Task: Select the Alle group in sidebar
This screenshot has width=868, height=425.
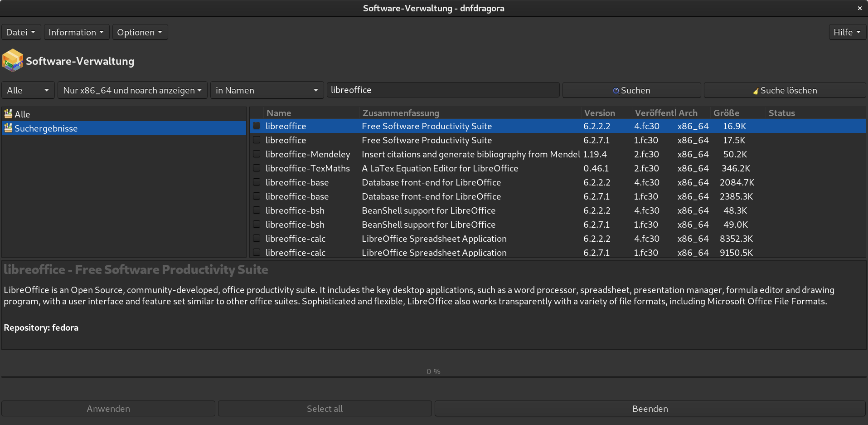Action: click(x=124, y=114)
